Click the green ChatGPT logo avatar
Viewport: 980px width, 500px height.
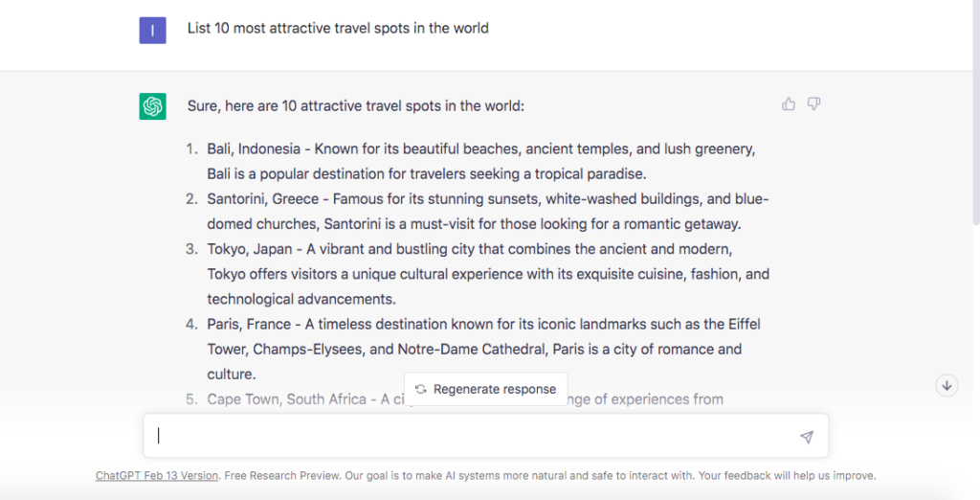153,106
